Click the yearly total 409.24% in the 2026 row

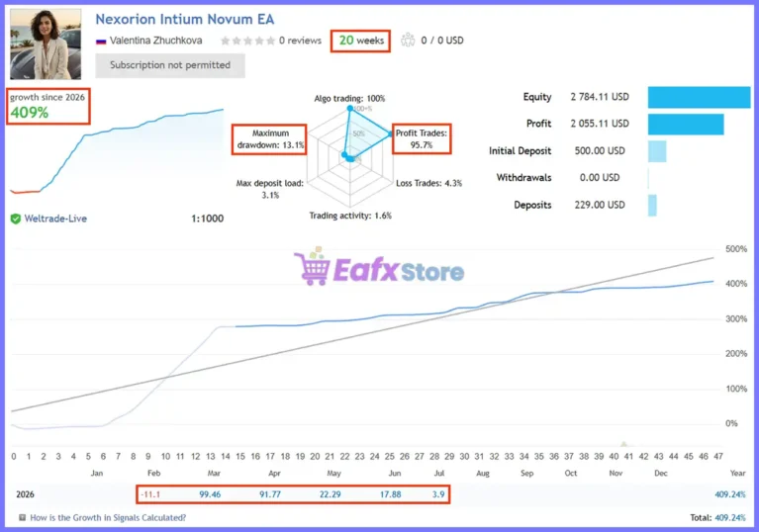730,494
